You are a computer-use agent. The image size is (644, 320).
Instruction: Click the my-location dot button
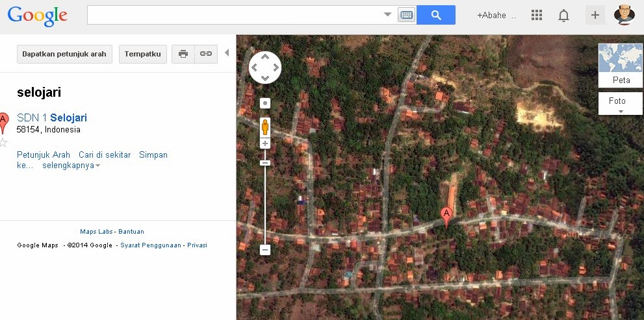(265, 103)
